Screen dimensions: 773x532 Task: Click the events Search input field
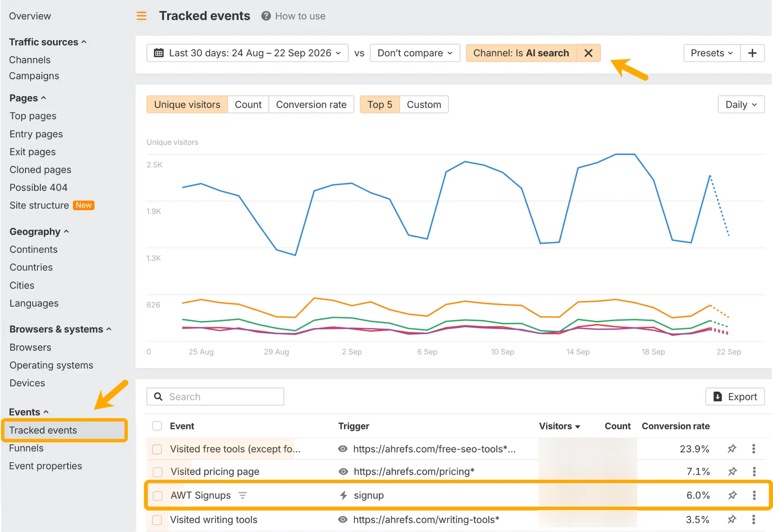215,397
